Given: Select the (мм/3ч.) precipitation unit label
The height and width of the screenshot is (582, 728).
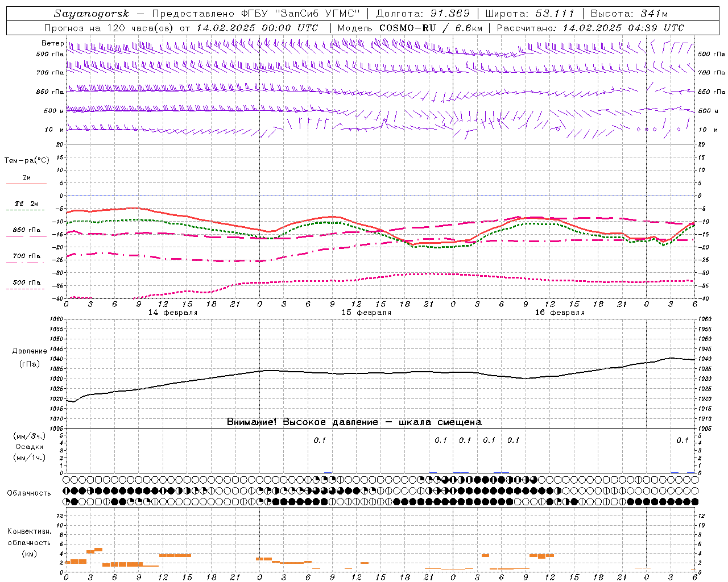Looking at the screenshot, I should tap(30, 436).
